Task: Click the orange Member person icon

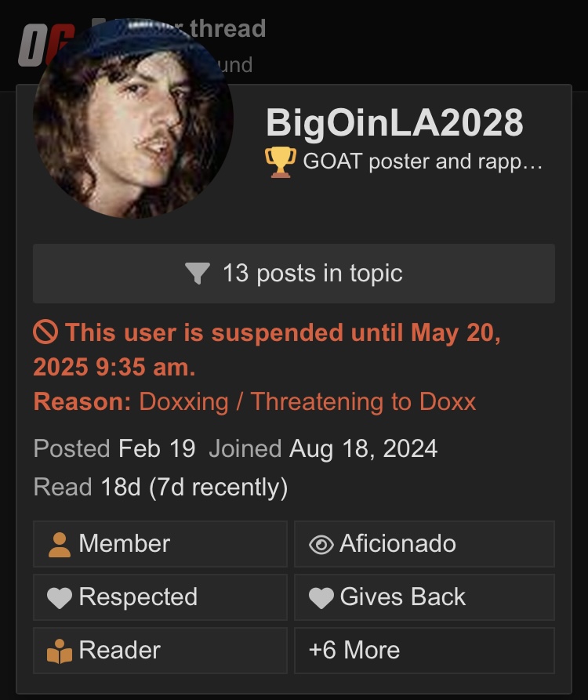Action: (60, 545)
